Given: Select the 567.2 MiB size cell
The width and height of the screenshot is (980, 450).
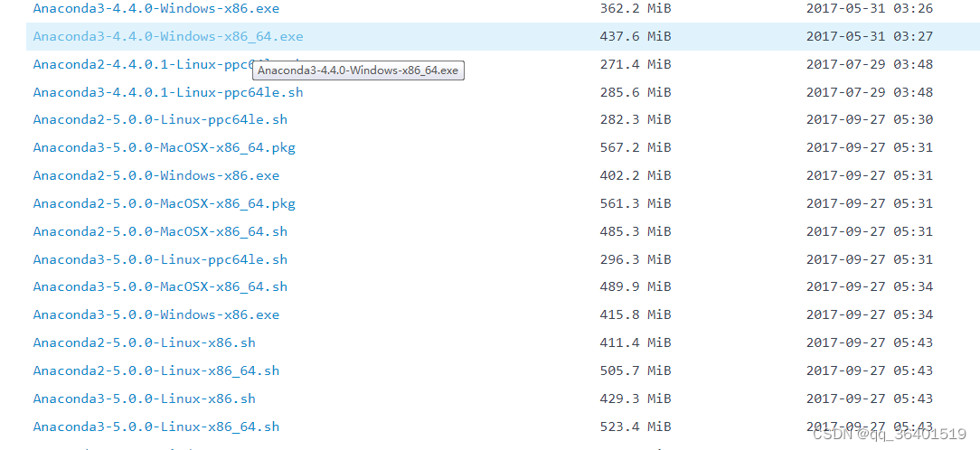Looking at the screenshot, I should 635,147.
